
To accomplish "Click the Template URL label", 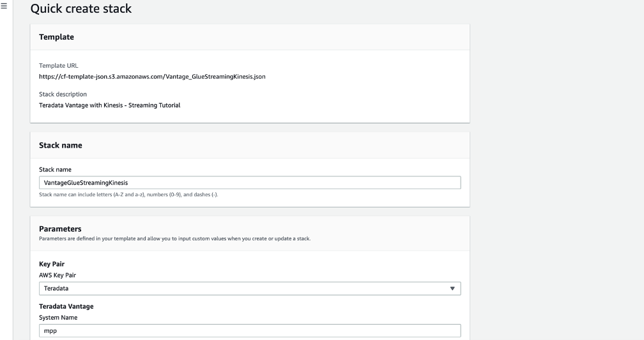I will pyautogui.click(x=58, y=66).
